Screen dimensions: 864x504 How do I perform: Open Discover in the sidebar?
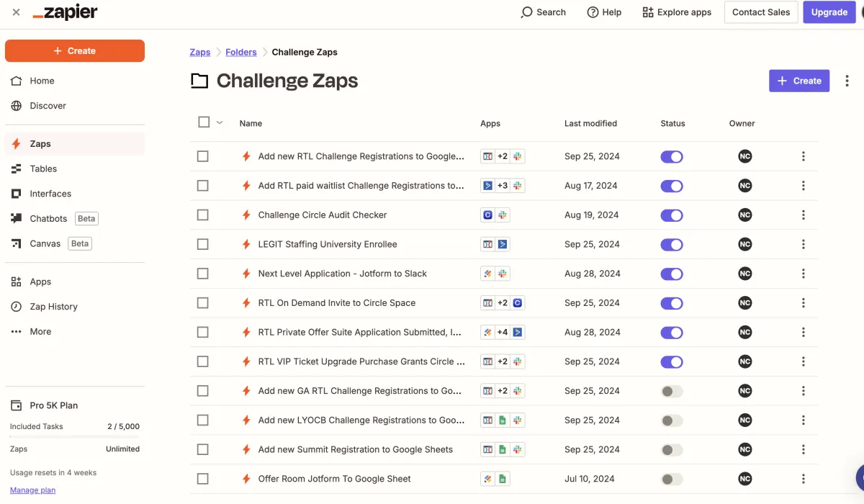coord(75,106)
